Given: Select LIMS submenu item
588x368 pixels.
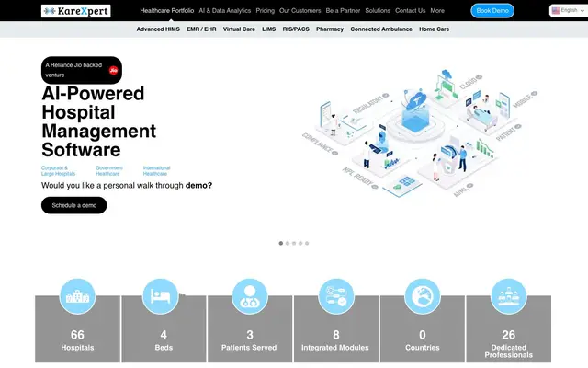Looking at the screenshot, I should (269, 29).
